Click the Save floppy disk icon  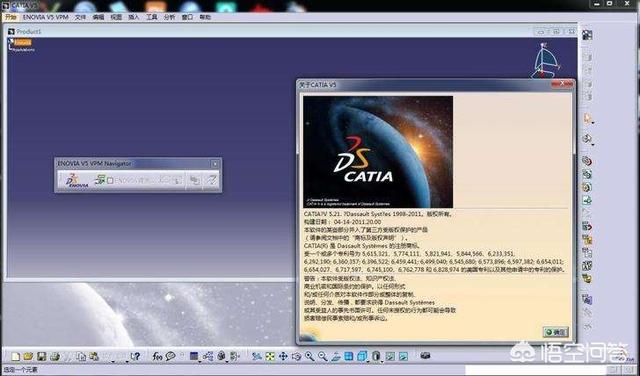coord(41,356)
